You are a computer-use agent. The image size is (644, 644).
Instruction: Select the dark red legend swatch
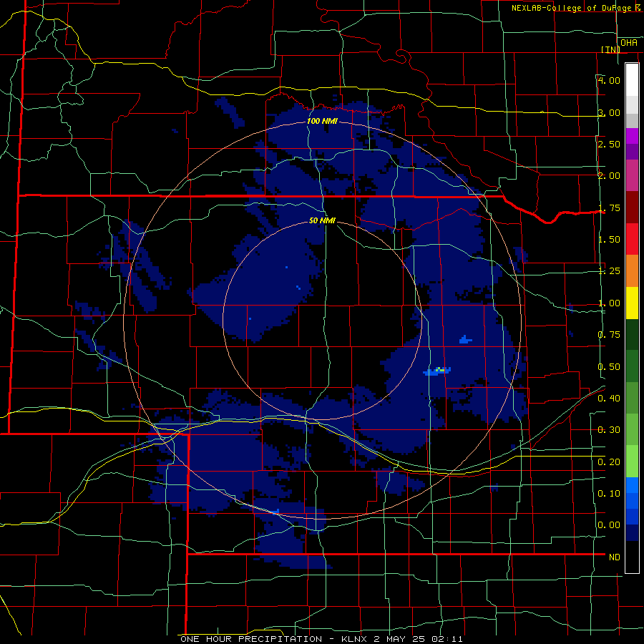pos(632,208)
